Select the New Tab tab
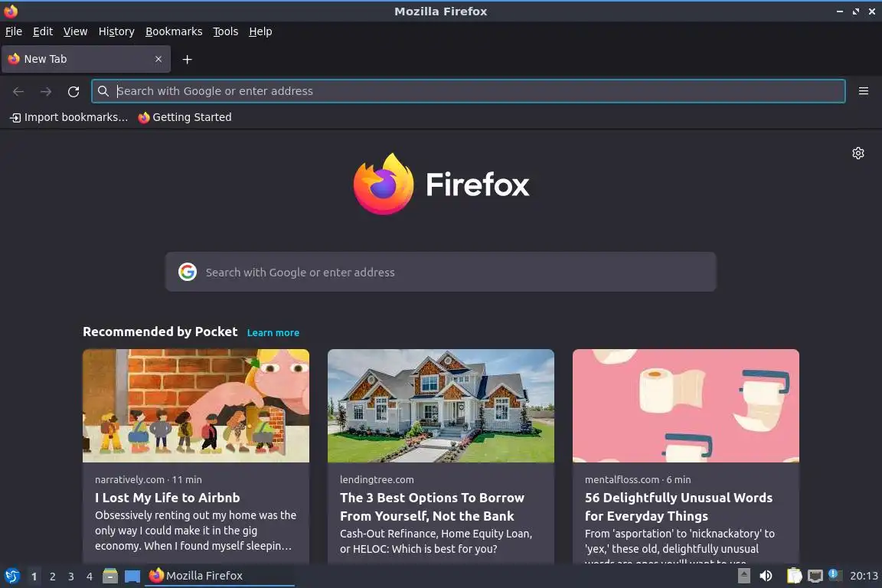 pos(86,59)
